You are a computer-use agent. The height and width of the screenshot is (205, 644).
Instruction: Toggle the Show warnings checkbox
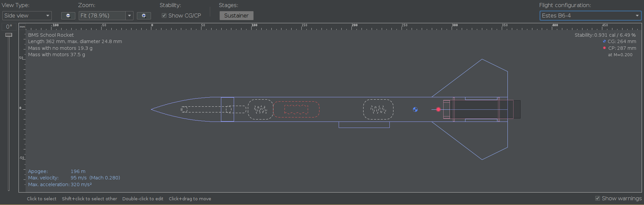pos(597,198)
